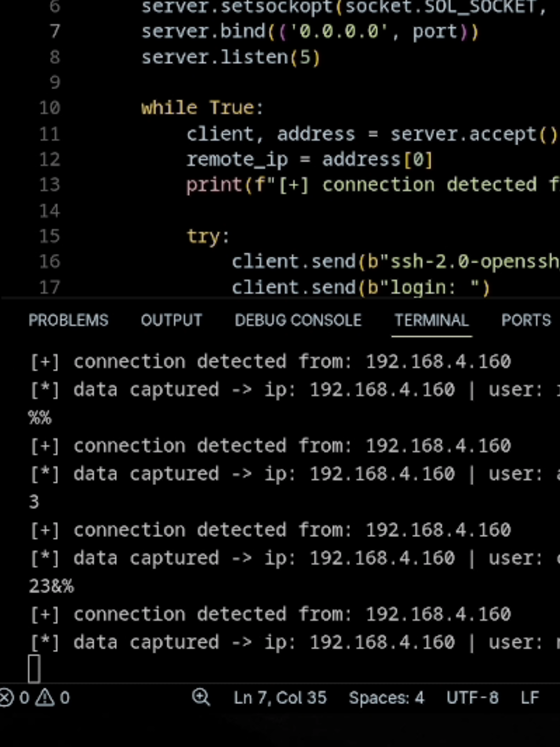
Task: Click the warnings triangle icon in status bar
Action: point(45,697)
